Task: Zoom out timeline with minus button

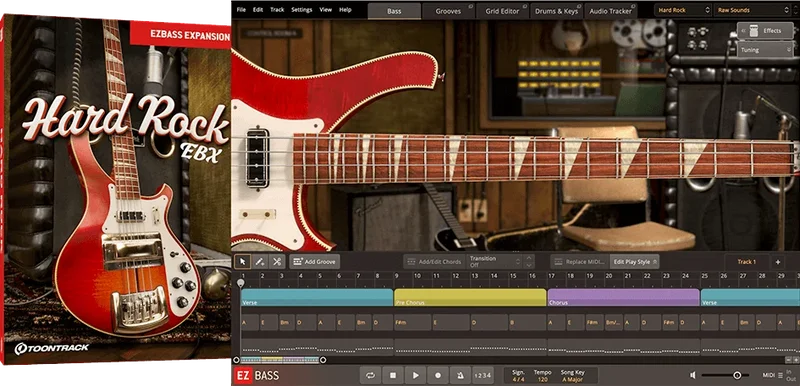Action: 788,359
